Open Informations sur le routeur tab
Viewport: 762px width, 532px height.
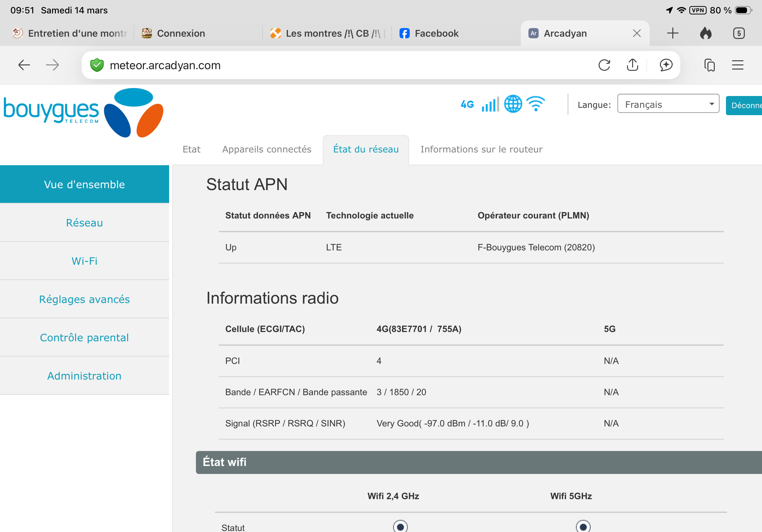pyautogui.click(x=481, y=149)
